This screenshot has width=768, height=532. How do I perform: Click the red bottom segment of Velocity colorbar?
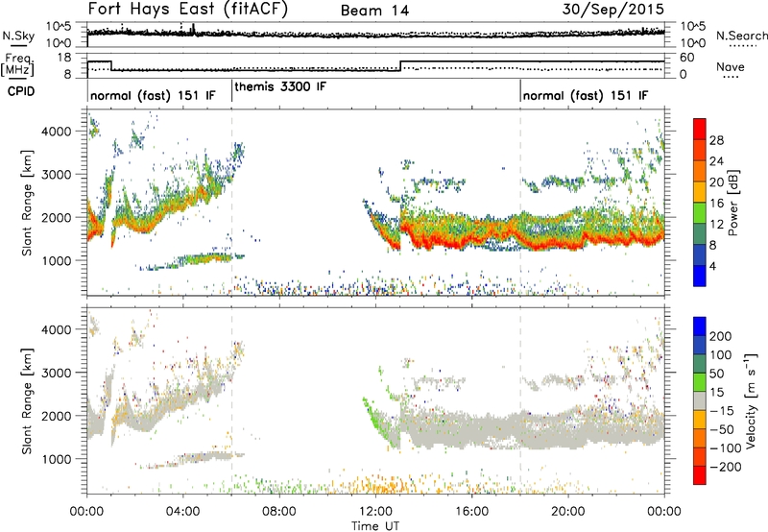coord(700,475)
